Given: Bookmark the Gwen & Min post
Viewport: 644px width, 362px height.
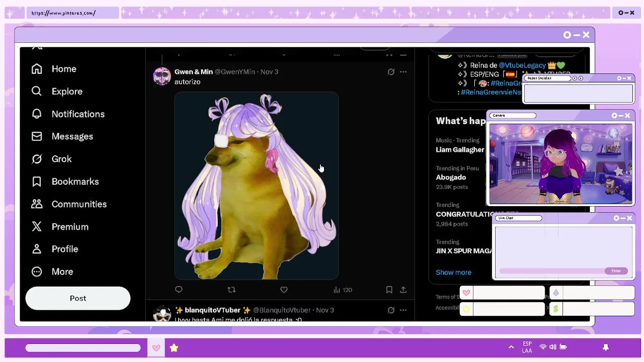Looking at the screenshot, I should pos(389,290).
